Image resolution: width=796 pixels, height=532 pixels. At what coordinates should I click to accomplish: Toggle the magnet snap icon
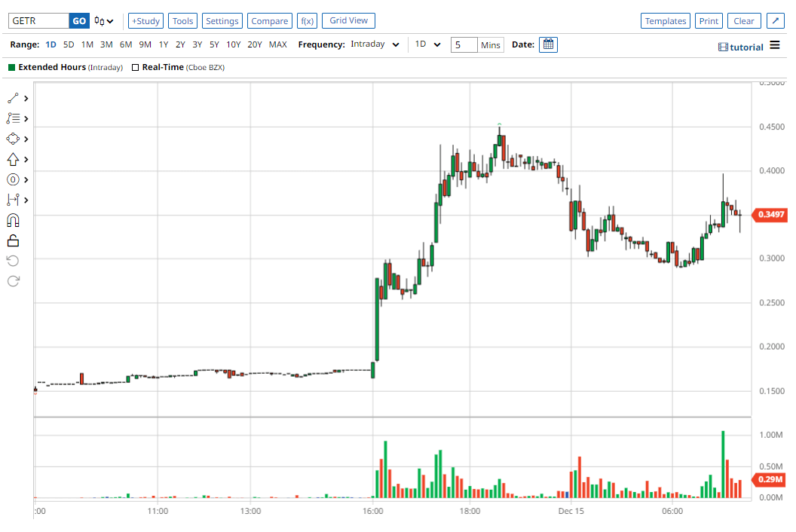point(14,220)
